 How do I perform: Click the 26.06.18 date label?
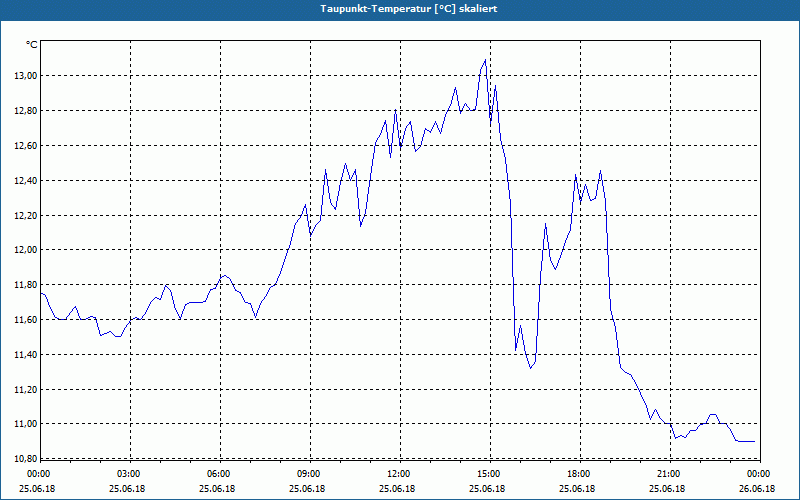[757, 489]
